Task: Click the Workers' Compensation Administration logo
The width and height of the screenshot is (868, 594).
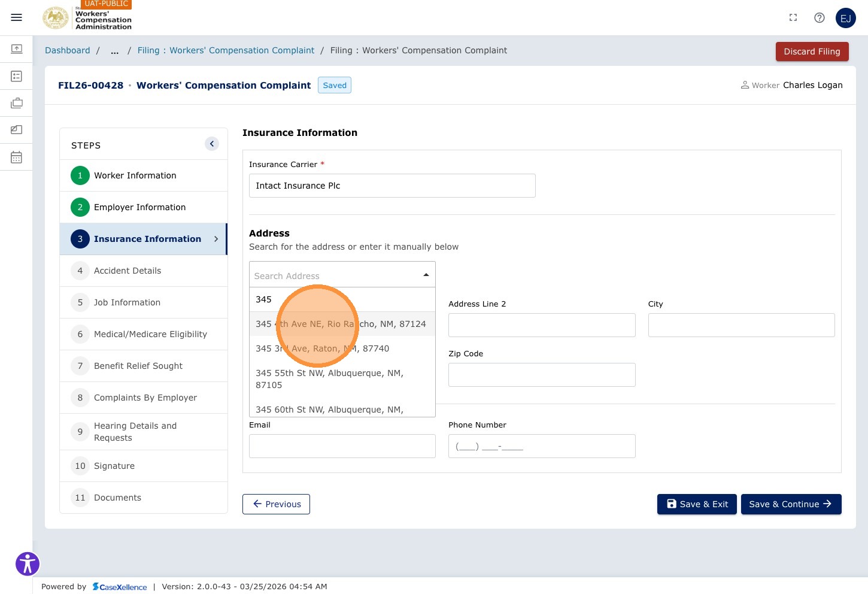Action: [87, 18]
